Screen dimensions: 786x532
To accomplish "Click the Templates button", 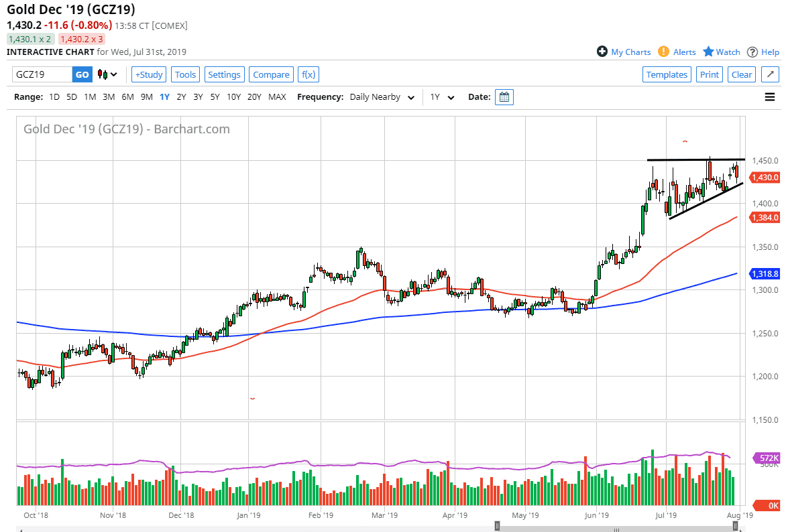I will [x=667, y=74].
